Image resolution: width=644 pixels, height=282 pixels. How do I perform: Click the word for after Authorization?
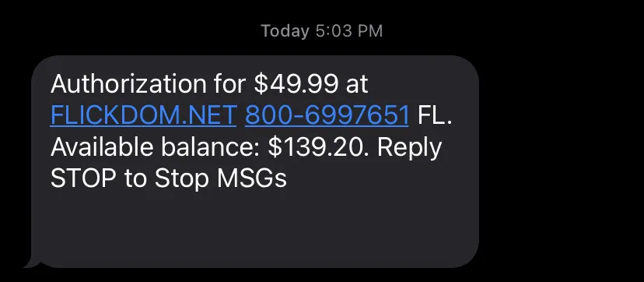tap(230, 84)
